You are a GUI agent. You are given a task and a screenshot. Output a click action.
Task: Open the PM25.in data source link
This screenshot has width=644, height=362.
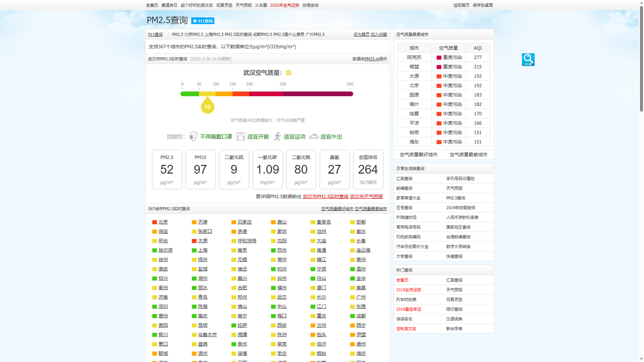[372, 59]
